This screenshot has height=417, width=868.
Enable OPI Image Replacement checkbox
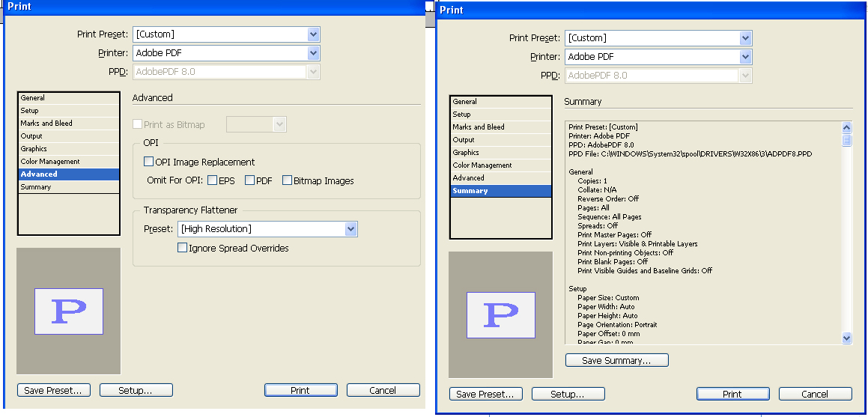click(x=148, y=162)
